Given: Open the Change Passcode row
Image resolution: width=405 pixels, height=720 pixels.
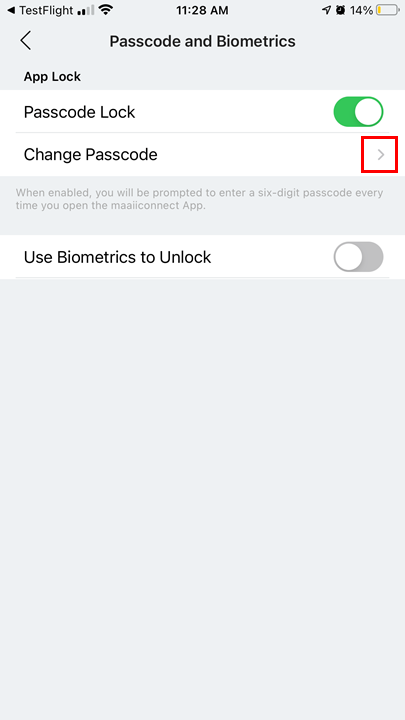Looking at the screenshot, I should tap(202, 155).
